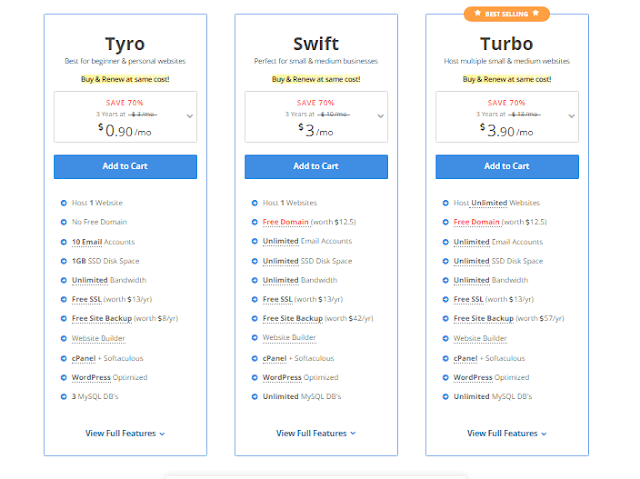Click bullet icon beside Swift Unlimited Email Accounts
Viewport: 640px width, 479px height.
255,242
